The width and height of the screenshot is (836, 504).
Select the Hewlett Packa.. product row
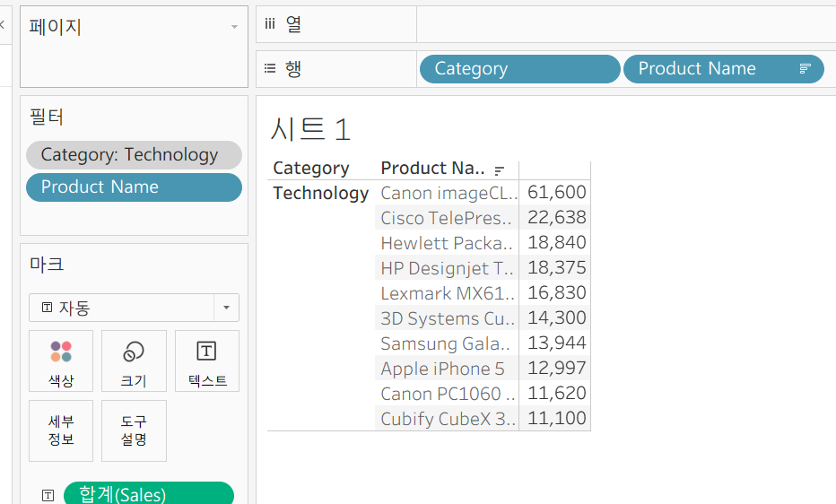pyautogui.click(x=447, y=242)
